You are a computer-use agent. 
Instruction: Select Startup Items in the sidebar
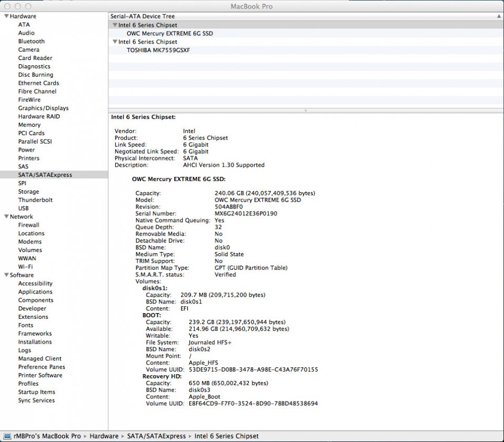(x=37, y=393)
